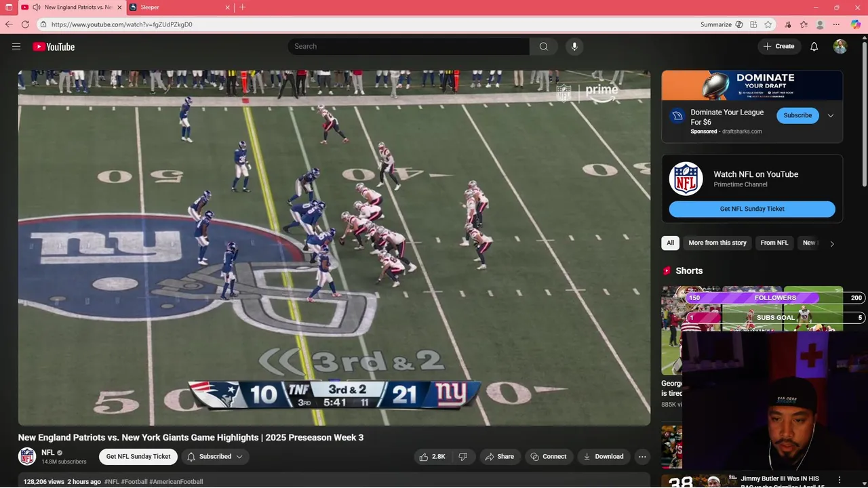Open the add-to-collections apps icon
This screenshot has width=868, height=488.
753,24
